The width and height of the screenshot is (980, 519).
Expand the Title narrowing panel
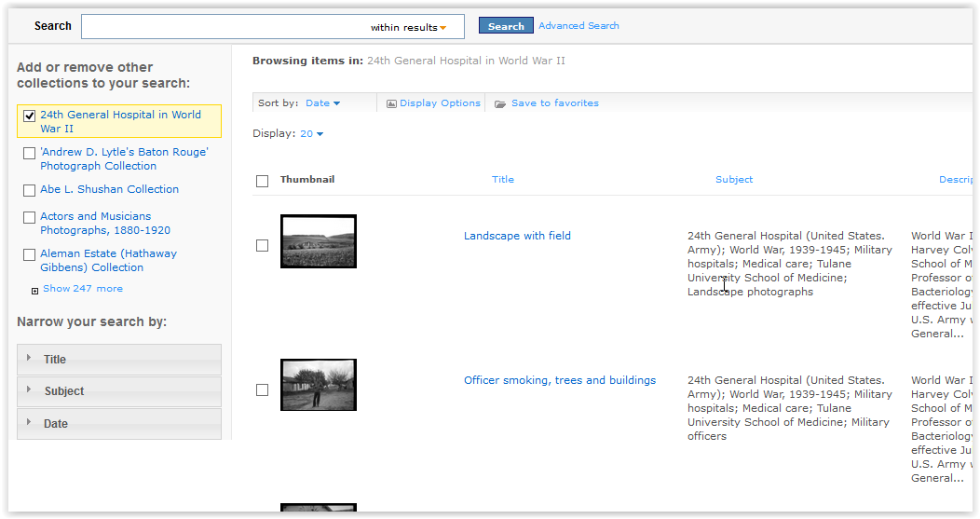pos(118,360)
